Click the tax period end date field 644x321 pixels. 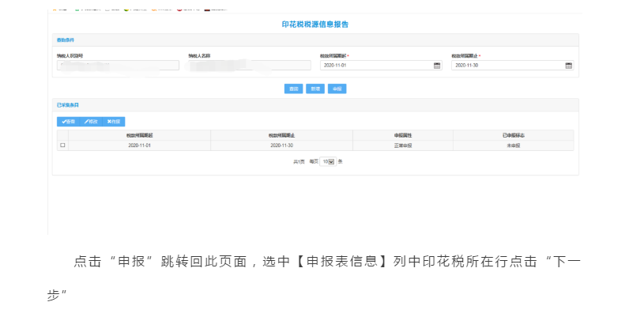507,66
